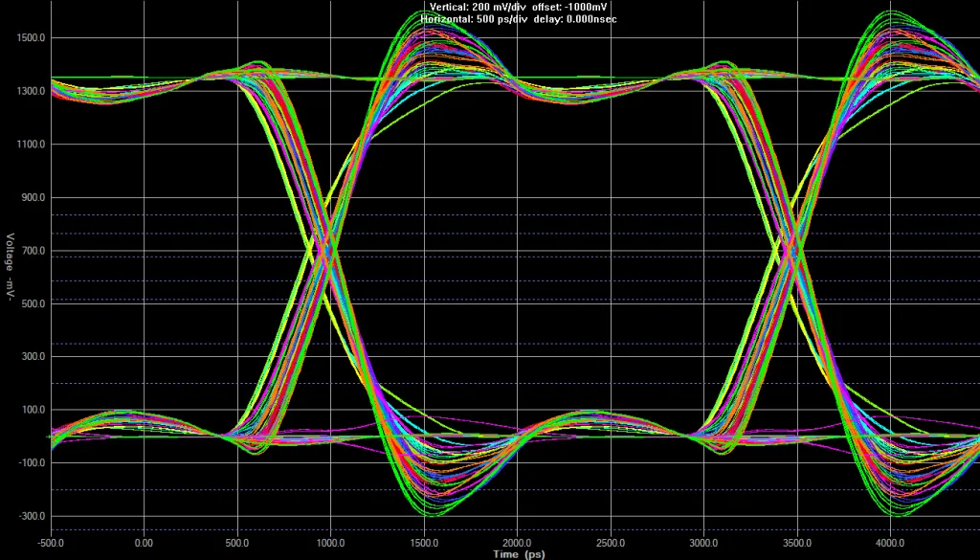980x560 pixels.
Task: Select the Voltage -mV- axis title
Action: pos(10,267)
